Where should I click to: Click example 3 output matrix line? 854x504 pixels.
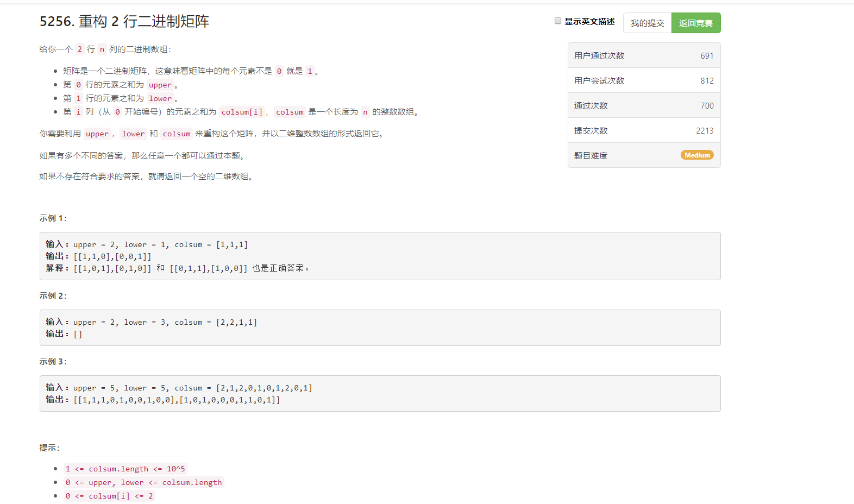pyautogui.click(x=163, y=400)
